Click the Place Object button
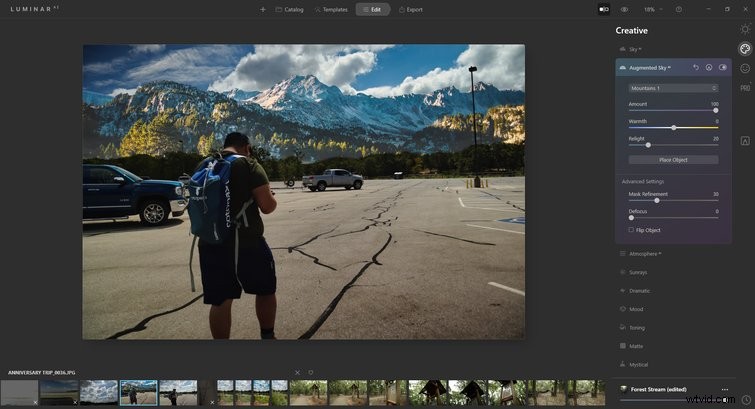Viewport: 755px width, 409px height. click(673, 160)
